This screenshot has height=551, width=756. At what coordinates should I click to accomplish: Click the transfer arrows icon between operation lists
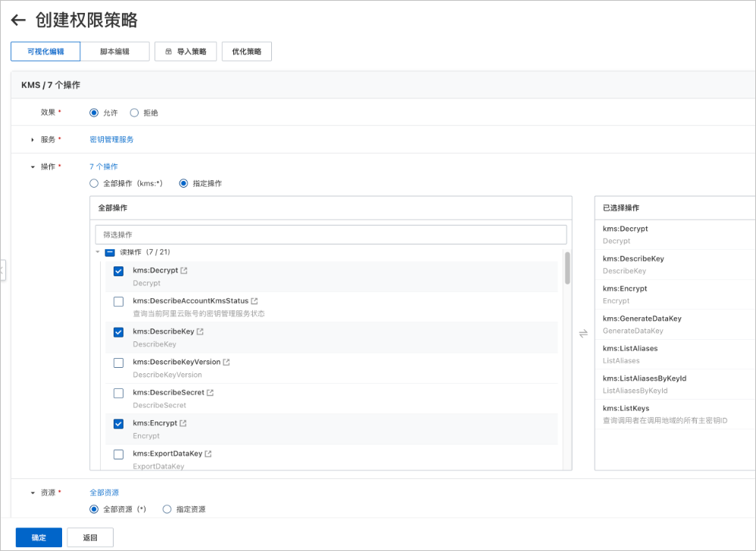(x=583, y=333)
